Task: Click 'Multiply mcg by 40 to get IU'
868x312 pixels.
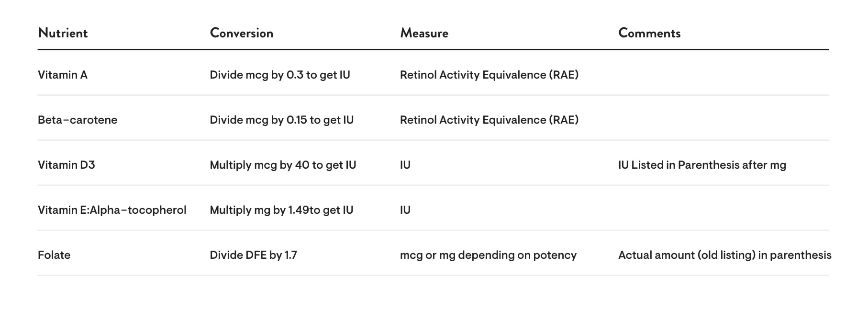Action: pos(283,165)
